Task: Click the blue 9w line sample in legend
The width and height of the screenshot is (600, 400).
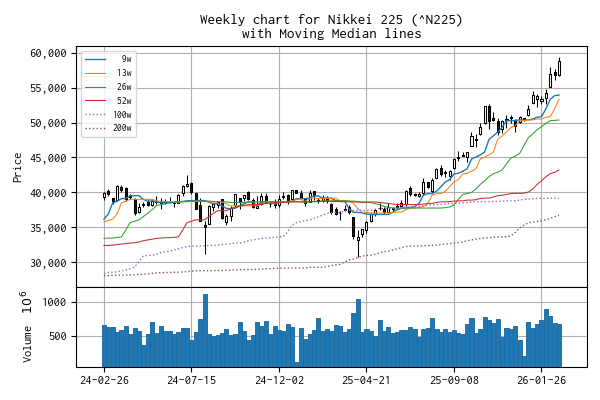Action: tap(95, 59)
